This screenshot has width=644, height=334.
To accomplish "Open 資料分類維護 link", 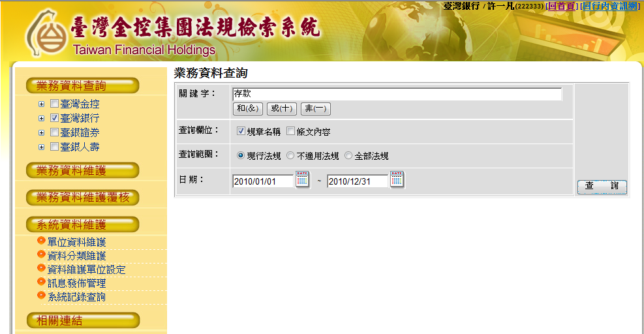I will tap(77, 256).
